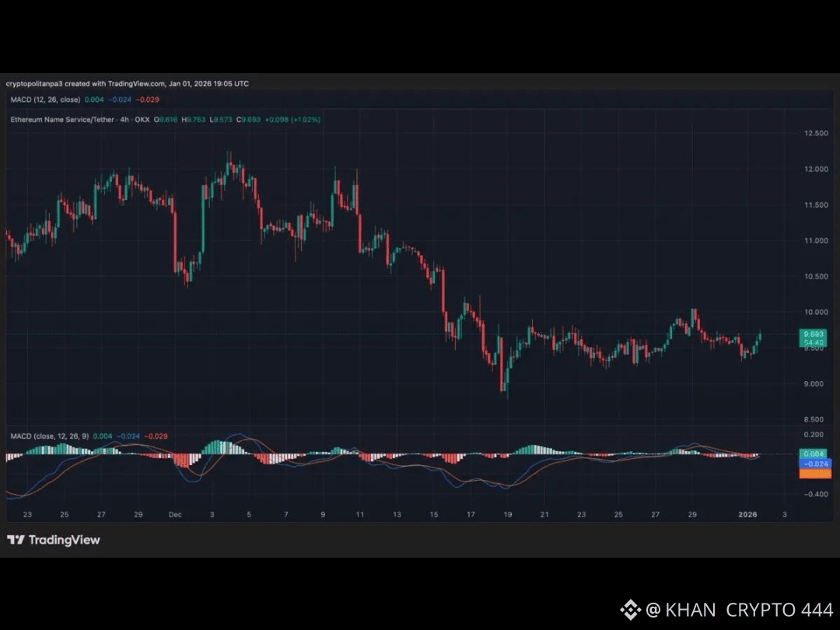
Task: Click the 0.200 MACD axis label
Action: click(814, 435)
